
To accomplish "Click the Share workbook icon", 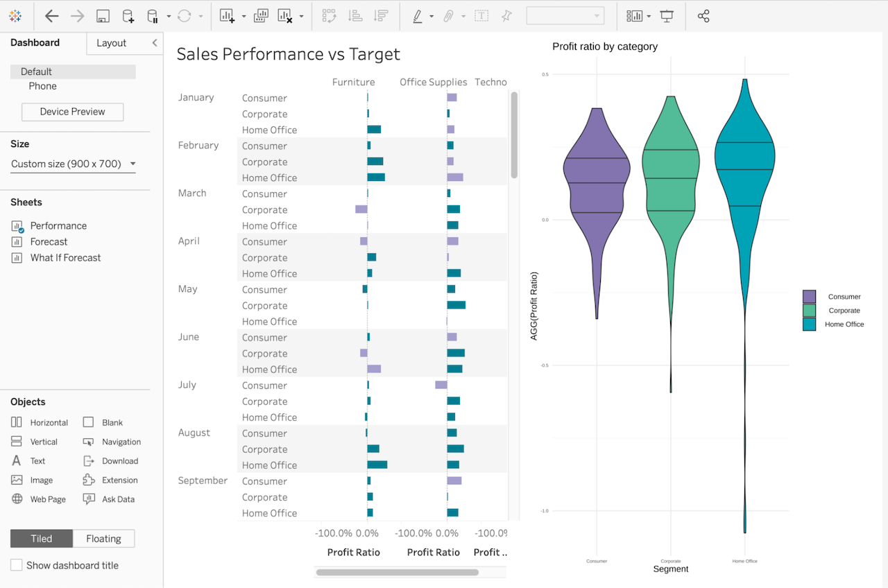I will pos(703,15).
